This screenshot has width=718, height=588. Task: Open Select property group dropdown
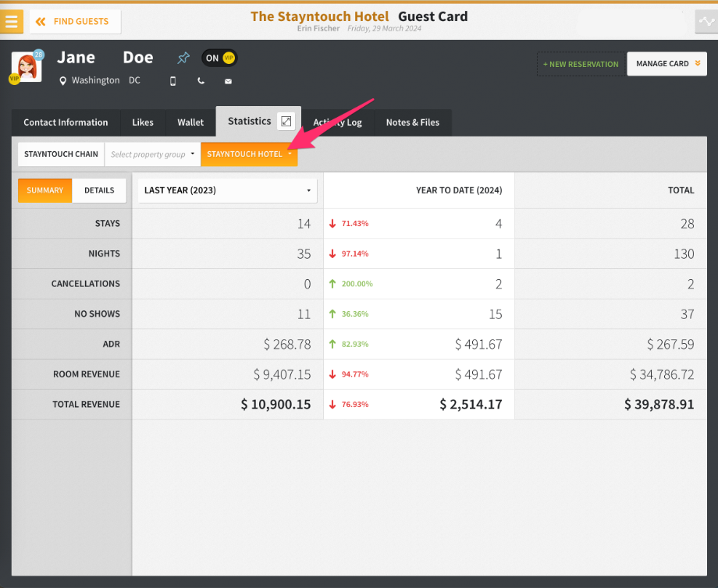pos(152,154)
